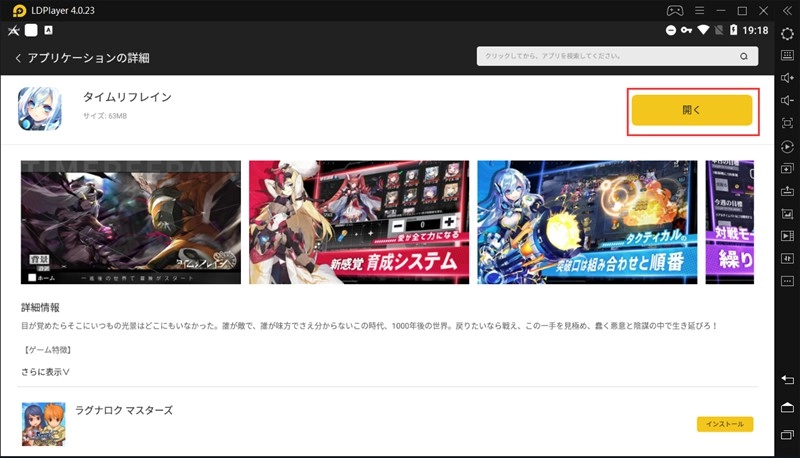Decrease volume using the sidebar speaker minus
Image resolution: width=800 pixels, height=458 pixels.
[787, 100]
